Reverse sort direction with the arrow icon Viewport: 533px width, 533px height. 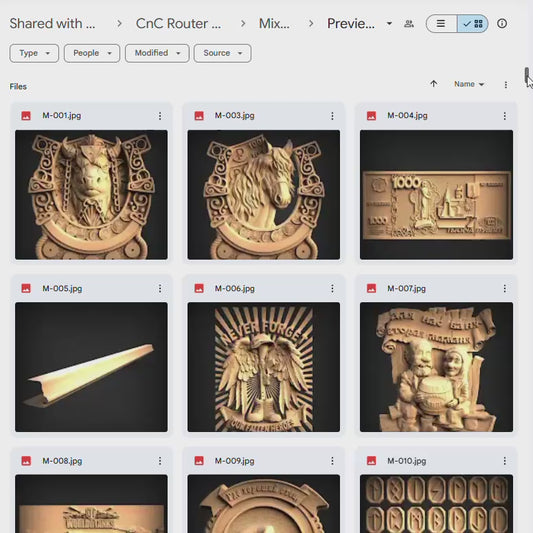433,84
